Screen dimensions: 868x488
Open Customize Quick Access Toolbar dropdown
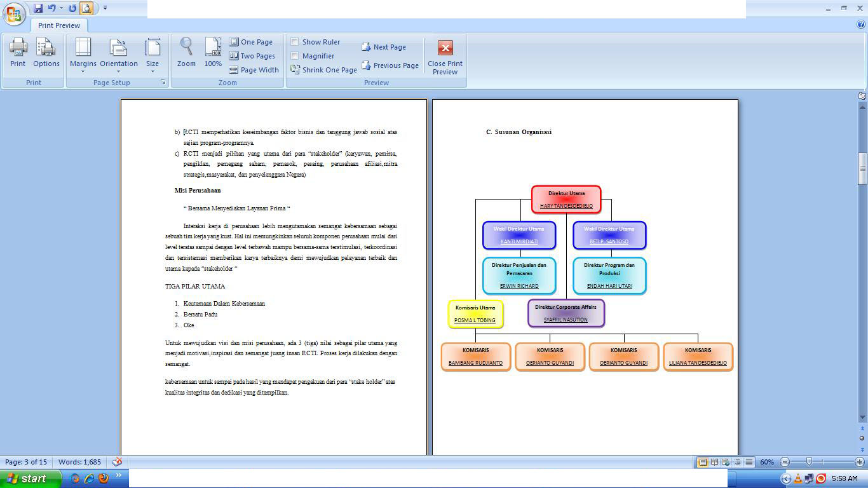[105, 8]
